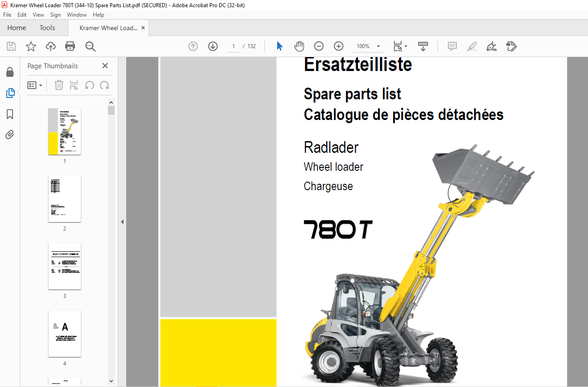588x387 pixels.
Task: Open the Bookmarks panel
Action: tap(10, 114)
